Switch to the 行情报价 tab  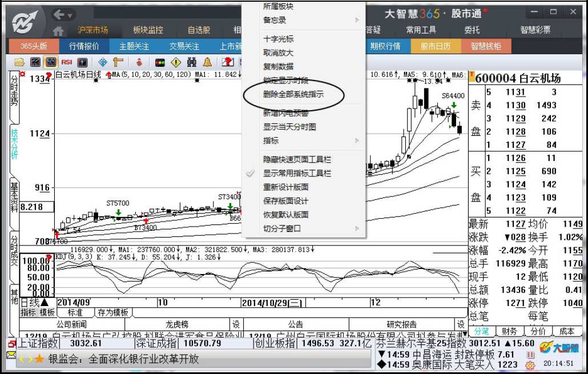[x=84, y=46]
